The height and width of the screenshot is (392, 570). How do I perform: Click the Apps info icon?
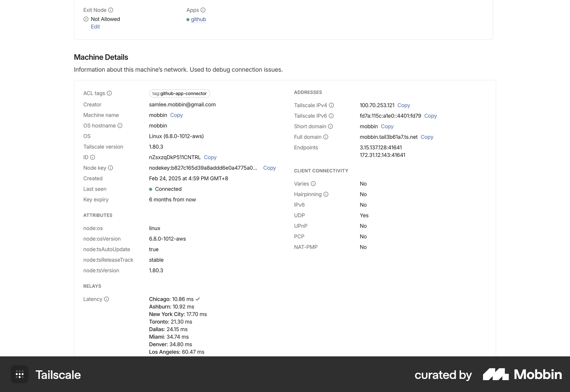pos(203,10)
